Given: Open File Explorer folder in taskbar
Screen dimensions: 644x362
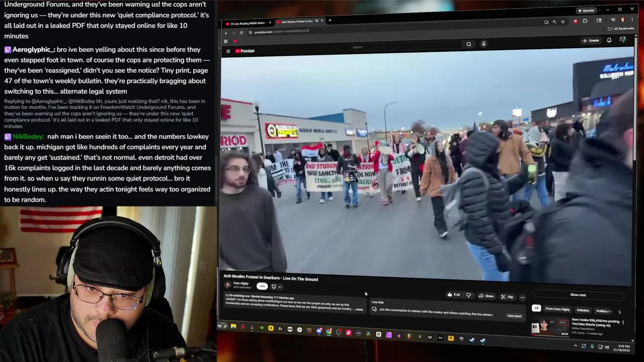Looking at the screenshot, I should pyautogui.click(x=233, y=326).
